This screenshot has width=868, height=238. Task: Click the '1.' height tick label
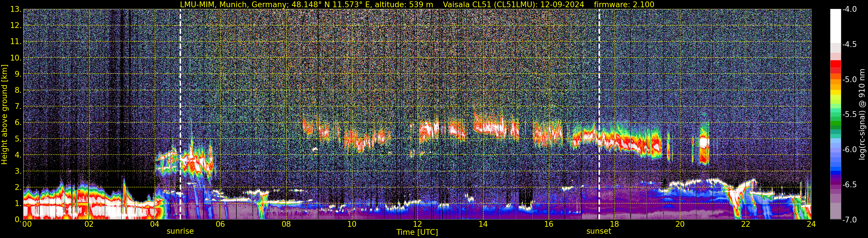(x=18, y=203)
